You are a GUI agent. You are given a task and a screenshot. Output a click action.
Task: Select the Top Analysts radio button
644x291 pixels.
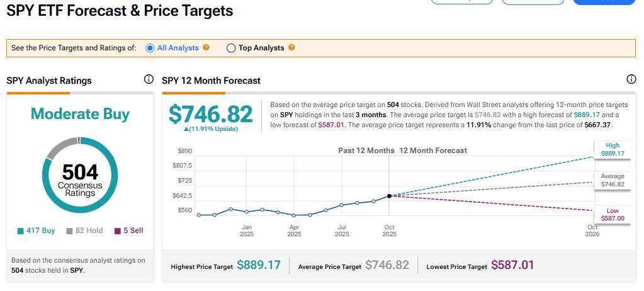click(x=231, y=48)
